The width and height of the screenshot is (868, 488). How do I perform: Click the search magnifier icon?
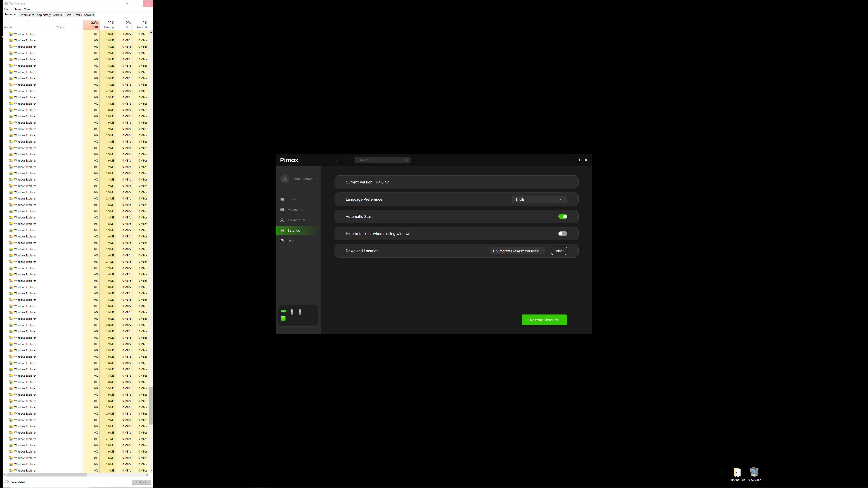click(x=406, y=160)
